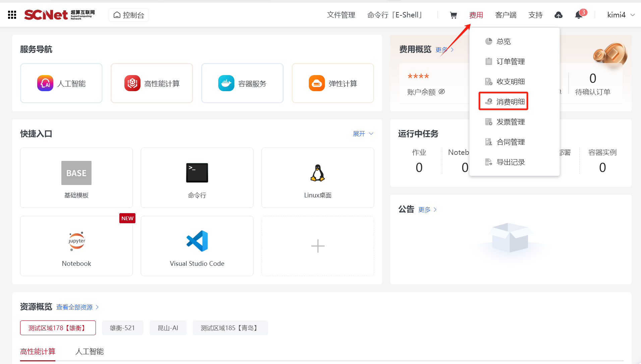This screenshot has width=641, height=364.
Task: Launch the Jupyter Notebook shortcut
Action: pyautogui.click(x=76, y=246)
